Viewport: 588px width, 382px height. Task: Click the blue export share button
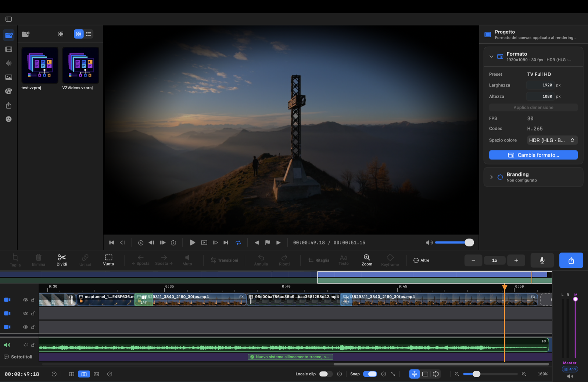click(x=571, y=260)
